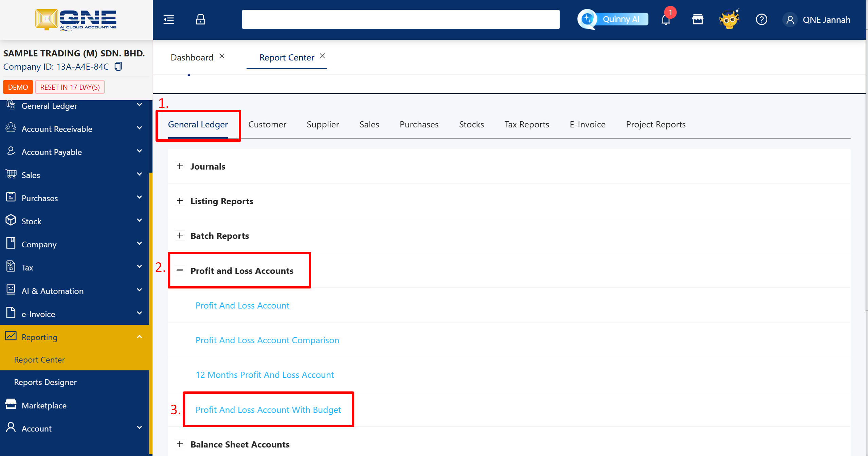Open the marketplace store icon in header
This screenshot has width=868, height=456.
pyautogui.click(x=698, y=19)
